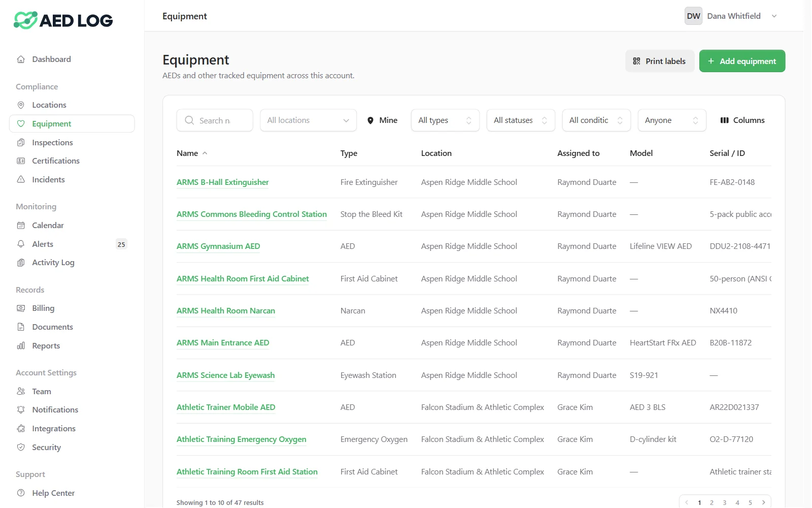
Task: Open ARMS Science Lab Eyewash link
Action: [x=225, y=375]
